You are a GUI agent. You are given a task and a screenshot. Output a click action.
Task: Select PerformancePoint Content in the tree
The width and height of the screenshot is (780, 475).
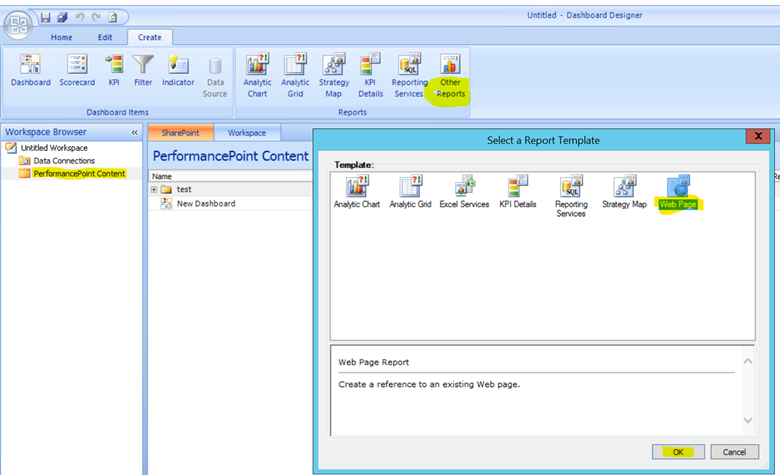(x=79, y=174)
